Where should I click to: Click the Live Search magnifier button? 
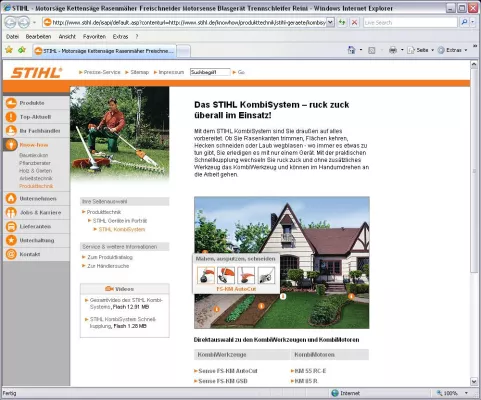coord(464,22)
